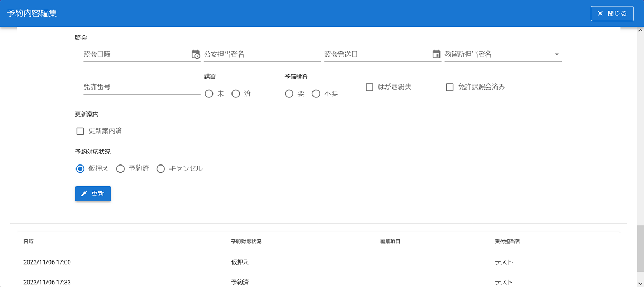Expand the 教習所担当者名 dropdown arrow
This screenshot has width=644, height=287.
[557, 54]
